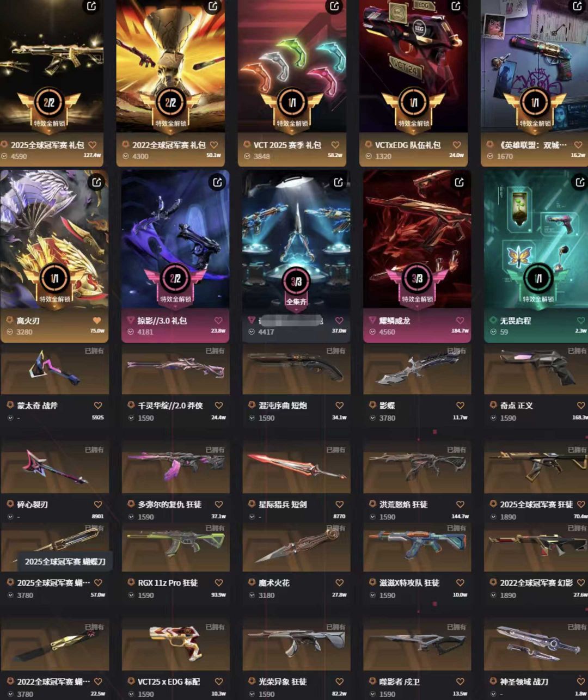Click share icon on 掠影//3.0 礼包
The width and height of the screenshot is (588, 700).
coord(217,182)
